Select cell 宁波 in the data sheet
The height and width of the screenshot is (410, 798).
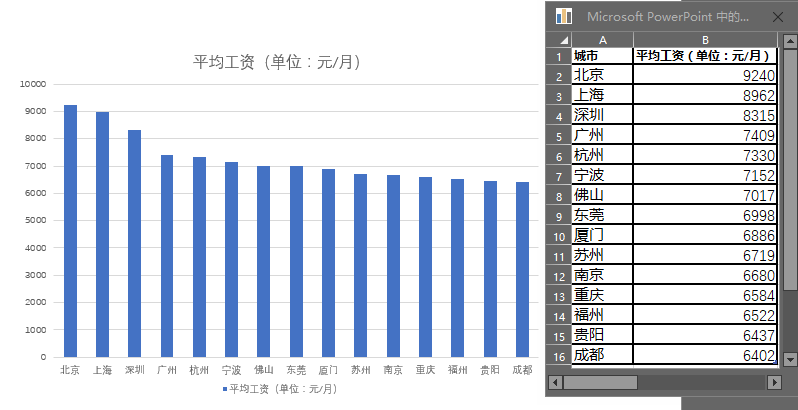point(603,175)
